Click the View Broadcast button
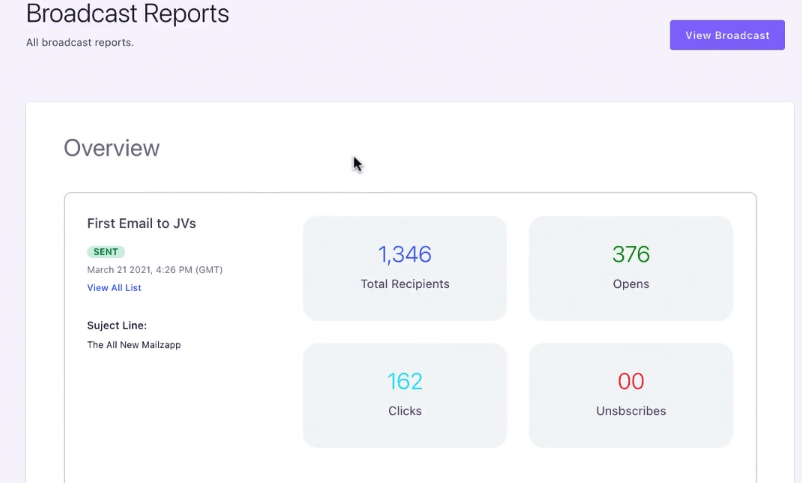The height and width of the screenshot is (483, 802). pos(727,35)
